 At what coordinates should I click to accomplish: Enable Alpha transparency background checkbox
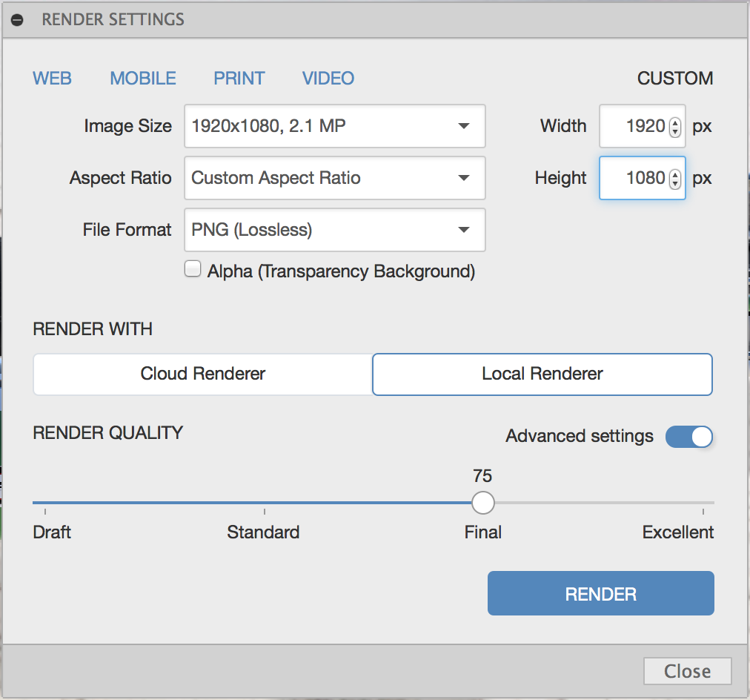coord(193,270)
